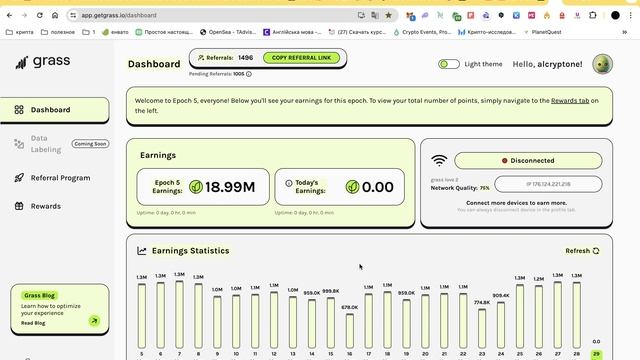Toggle the Light theme switch
Screen dimensions: 640x360
[x=449, y=64]
